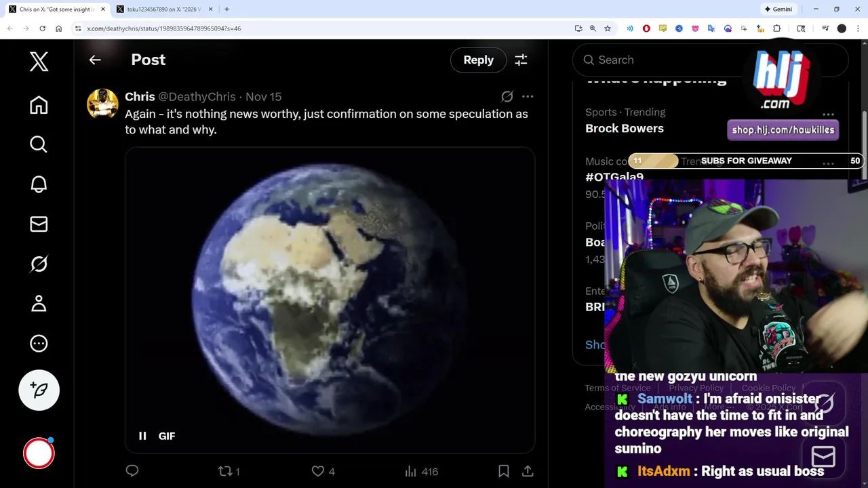Open media control playlist icon

825,28
